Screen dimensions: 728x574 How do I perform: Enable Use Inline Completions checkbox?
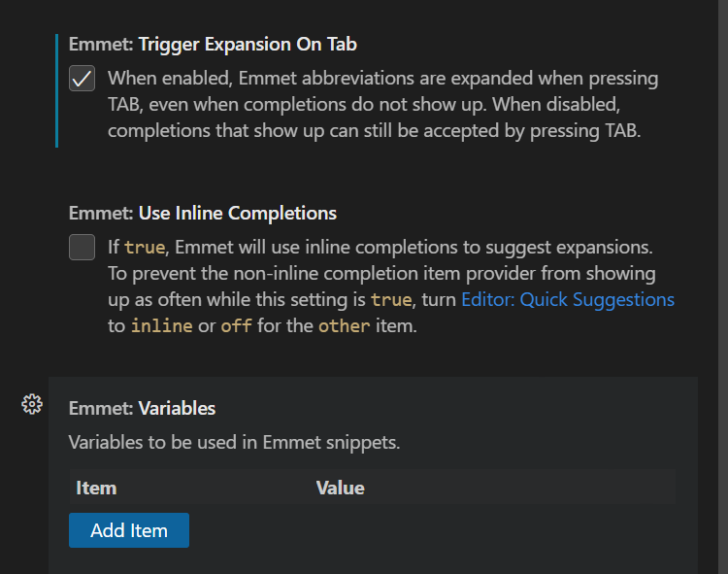pyautogui.click(x=83, y=247)
